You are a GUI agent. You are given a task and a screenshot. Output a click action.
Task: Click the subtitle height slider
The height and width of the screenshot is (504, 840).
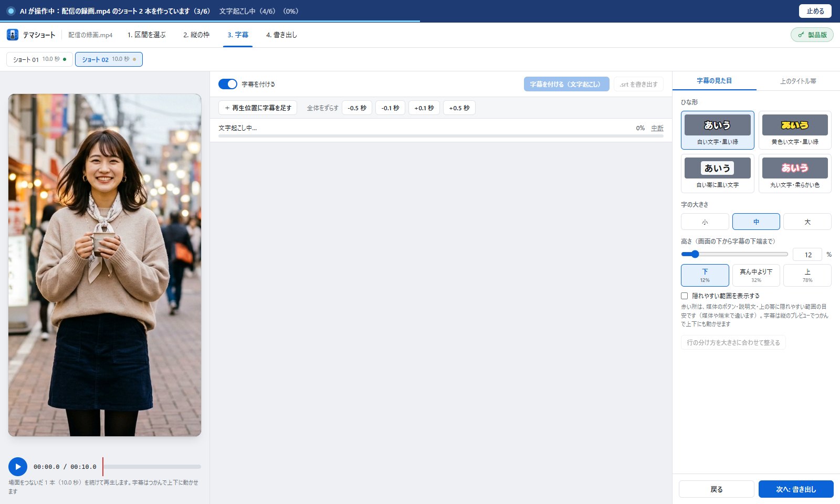pos(734,254)
